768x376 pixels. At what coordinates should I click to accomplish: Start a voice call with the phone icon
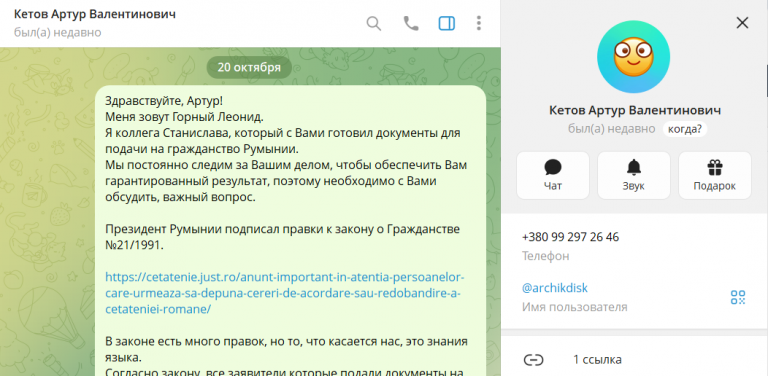tap(410, 24)
